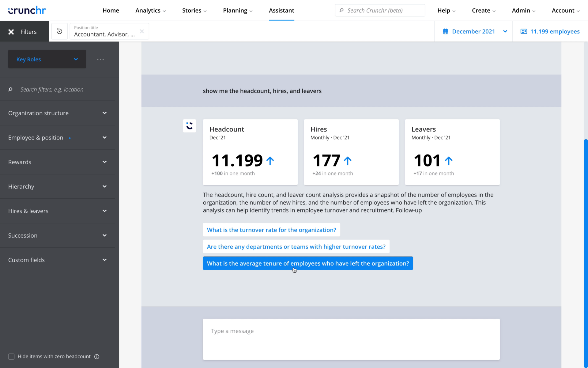Click the calendar icon next to December 2021
This screenshot has height=368, width=588.
point(446,31)
